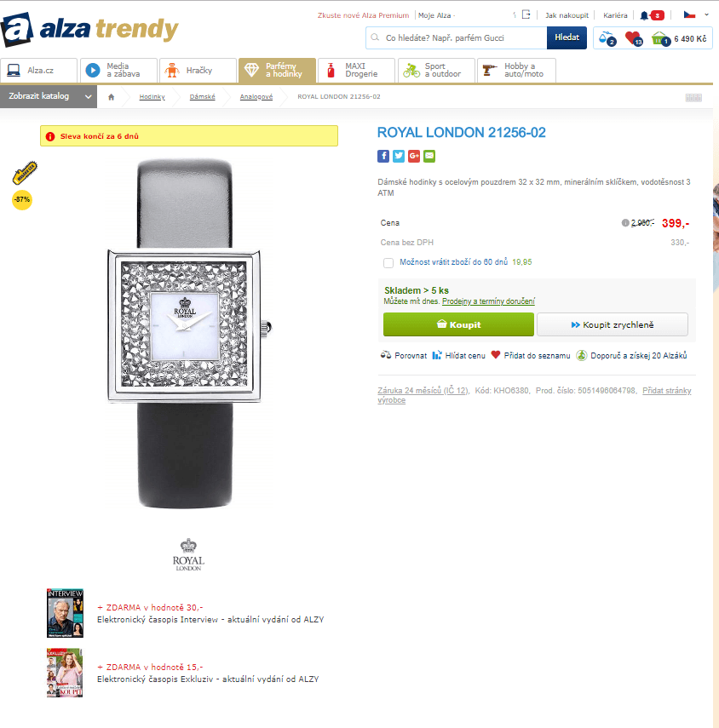
Task: Open country flag language dropdown
Action: (x=696, y=14)
